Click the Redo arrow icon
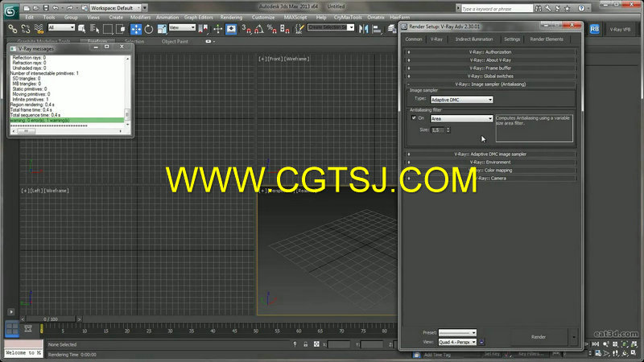The image size is (644, 362). [70, 8]
